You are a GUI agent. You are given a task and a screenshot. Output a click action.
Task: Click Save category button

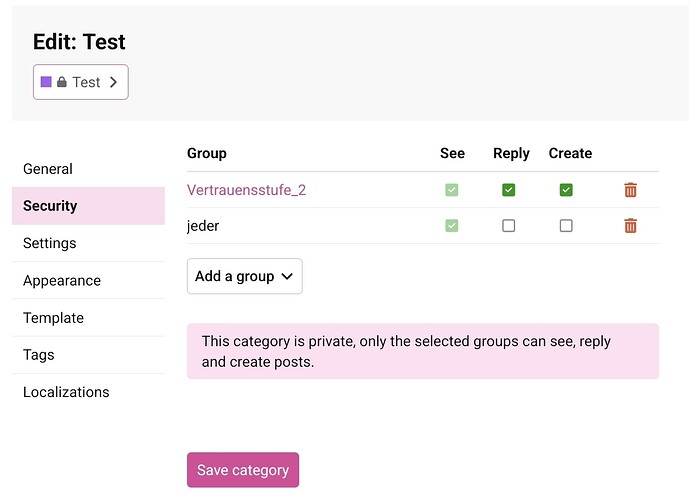point(243,470)
